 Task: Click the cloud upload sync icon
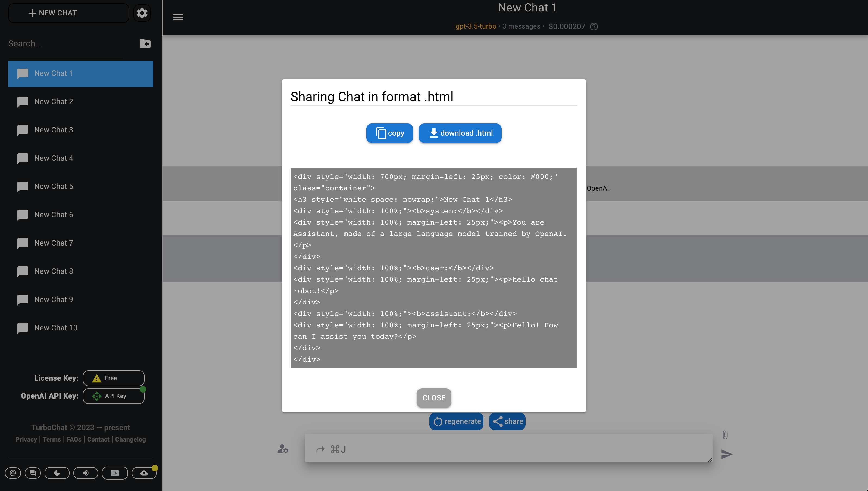pyautogui.click(x=144, y=473)
